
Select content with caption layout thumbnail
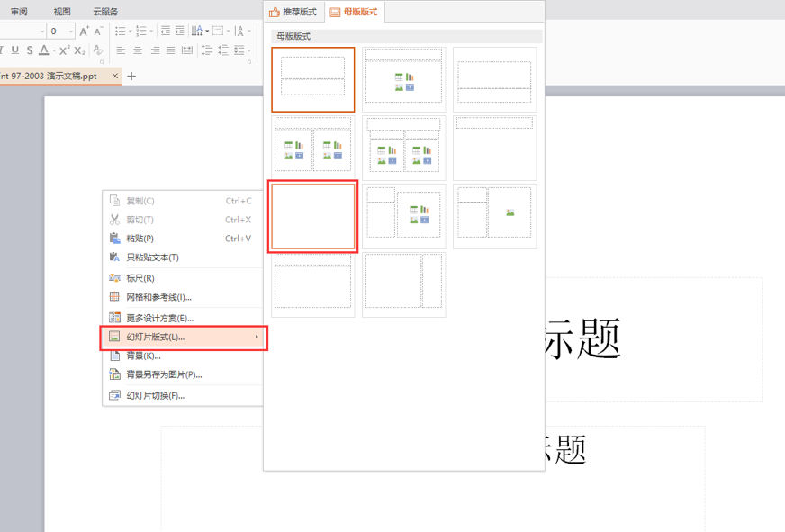pos(403,216)
